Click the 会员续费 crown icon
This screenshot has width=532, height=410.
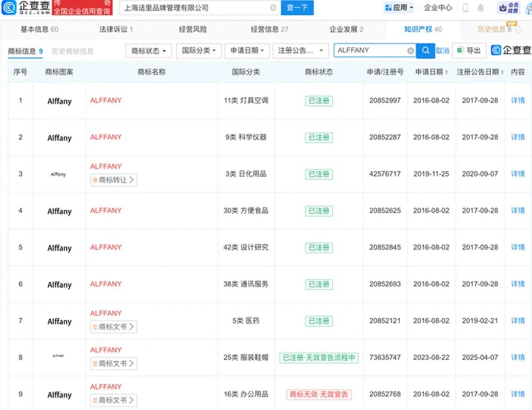[508, 8]
